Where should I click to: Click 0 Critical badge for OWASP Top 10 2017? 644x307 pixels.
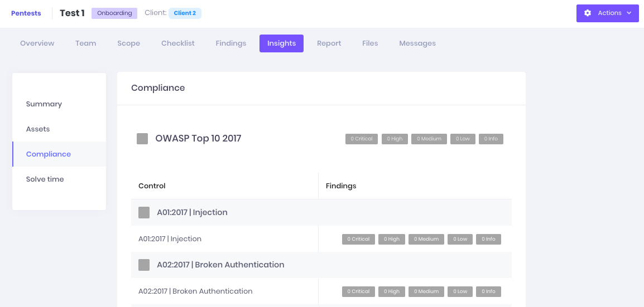[x=362, y=139]
